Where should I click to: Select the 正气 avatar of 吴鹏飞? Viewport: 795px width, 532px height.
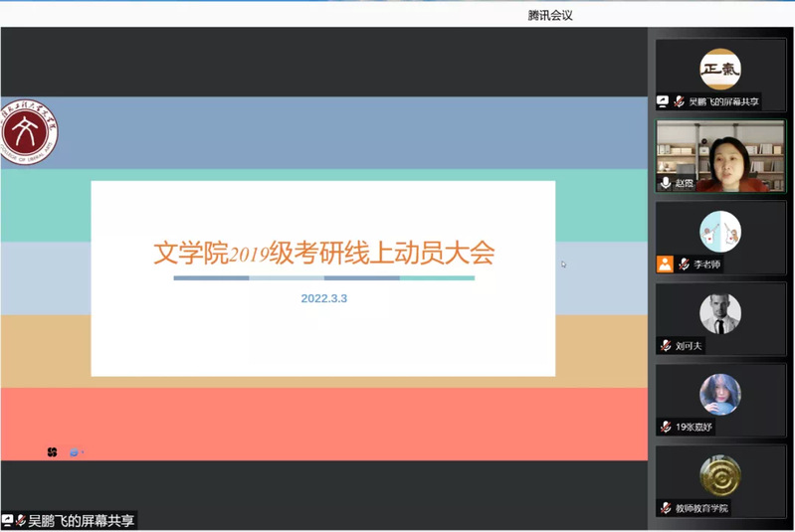click(x=719, y=69)
